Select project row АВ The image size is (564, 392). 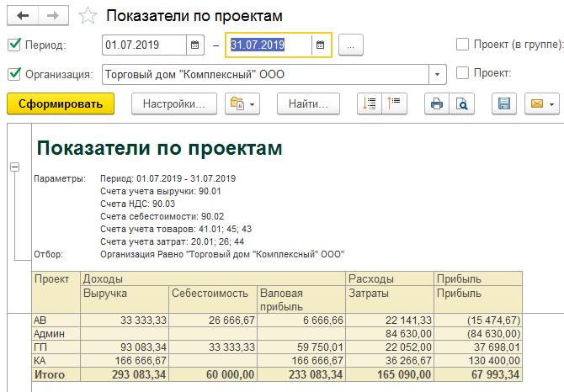click(56, 320)
